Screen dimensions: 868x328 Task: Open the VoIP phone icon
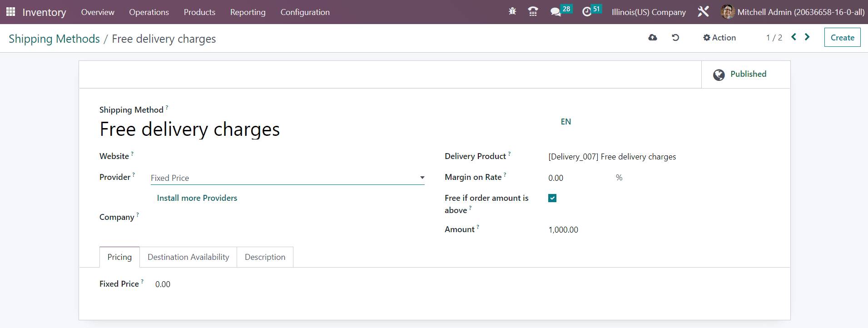tap(533, 12)
